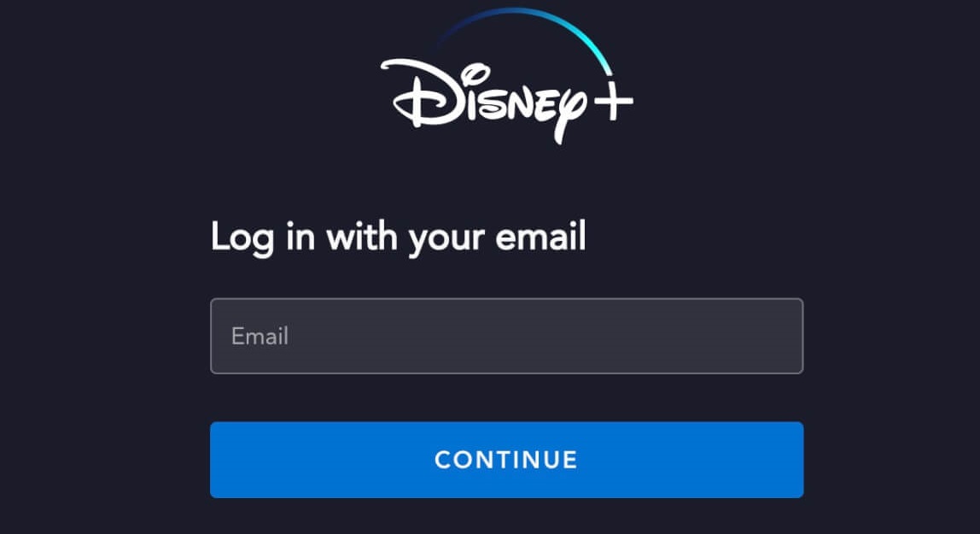Click the "Log in with your email" heading

coord(398,238)
